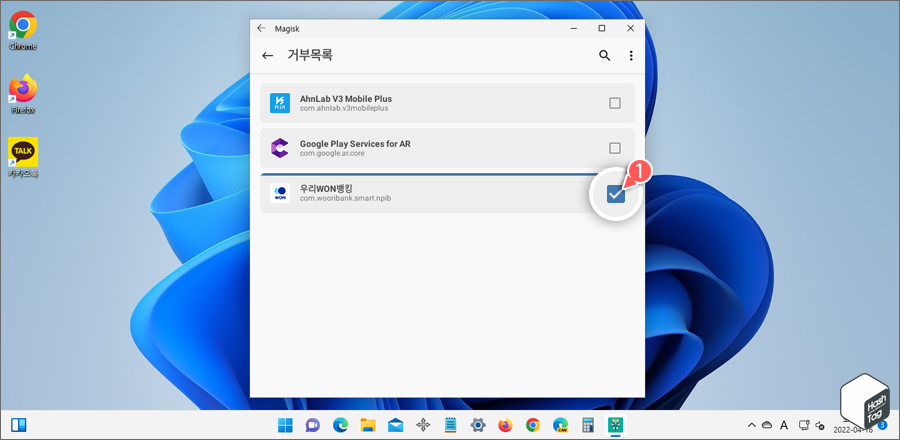This screenshot has width=900, height=440.
Task: Uncheck the 우리WON뱅킹 checkbox
Action: click(x=616, y=195)
